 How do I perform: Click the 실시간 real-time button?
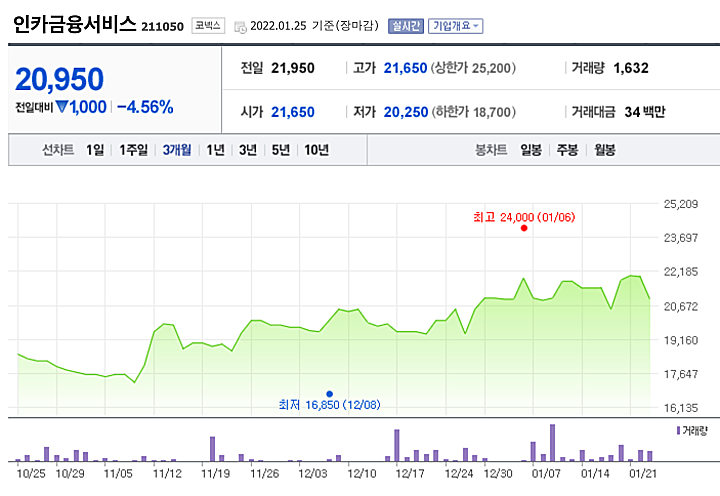click(x=405, y=26)
